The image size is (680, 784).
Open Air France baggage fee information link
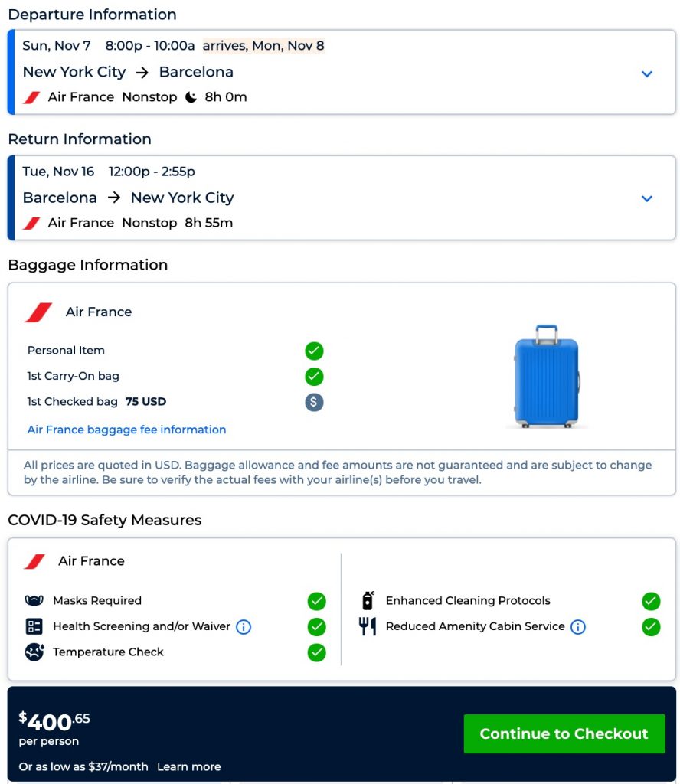127,430
